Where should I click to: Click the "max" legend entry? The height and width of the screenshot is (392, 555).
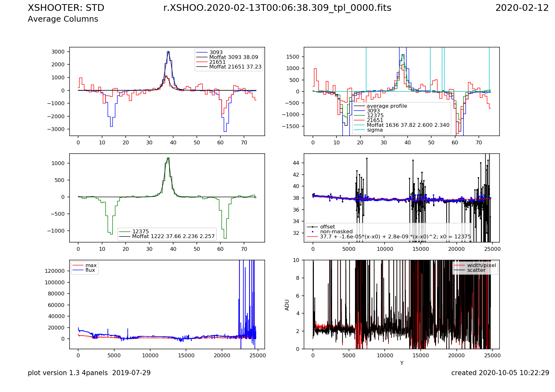click(91, 265)
